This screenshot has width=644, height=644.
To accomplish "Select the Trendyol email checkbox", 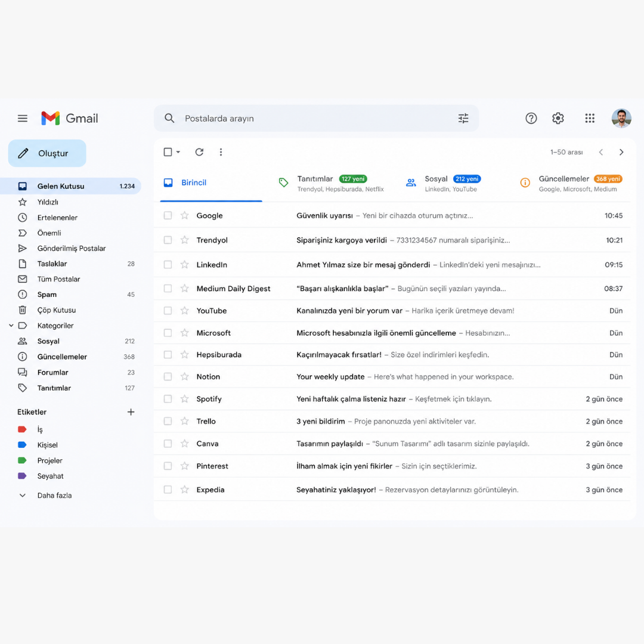I will [x=168, y=240].
